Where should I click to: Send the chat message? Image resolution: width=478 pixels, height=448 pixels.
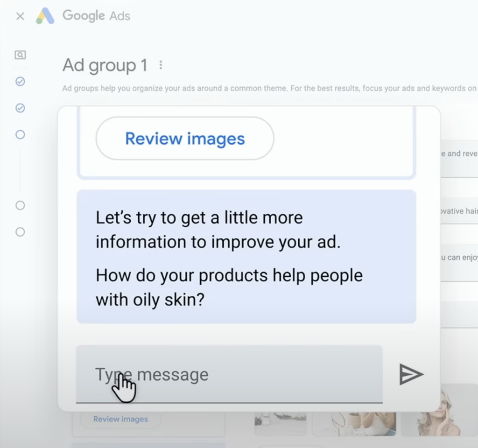pyautogui.click(x=411, y=374)
